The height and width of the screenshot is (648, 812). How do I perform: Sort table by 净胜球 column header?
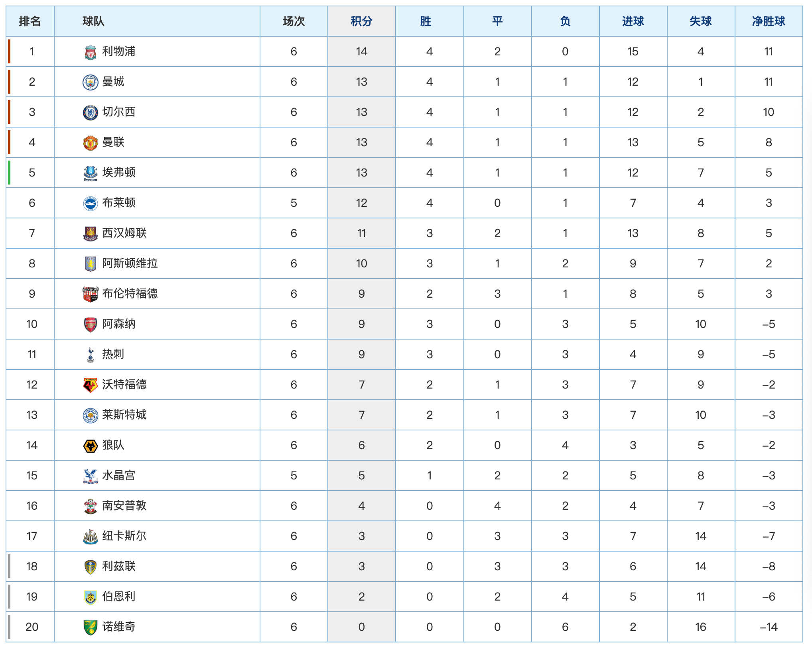click(769, 21)
